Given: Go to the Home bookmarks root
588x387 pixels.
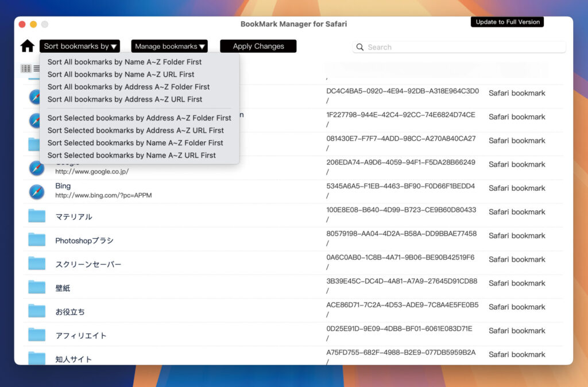Looking at the screenshot, I should coord(27,46).
